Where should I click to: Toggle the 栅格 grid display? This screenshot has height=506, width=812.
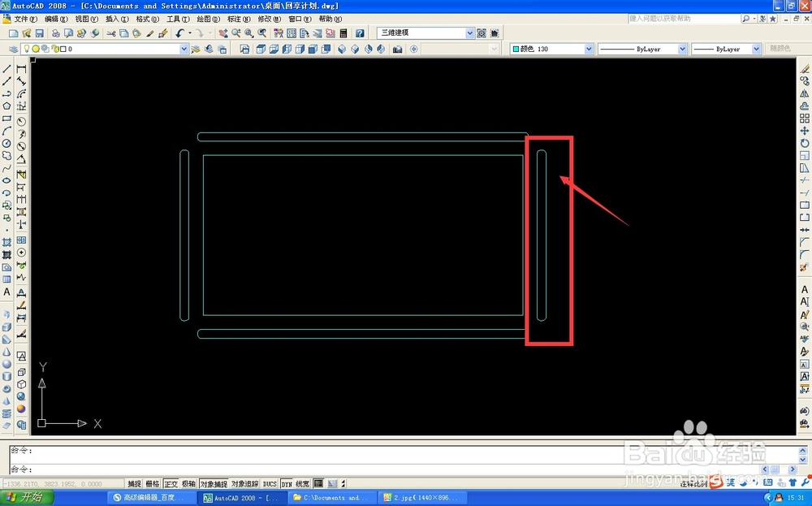click(153, 484)
